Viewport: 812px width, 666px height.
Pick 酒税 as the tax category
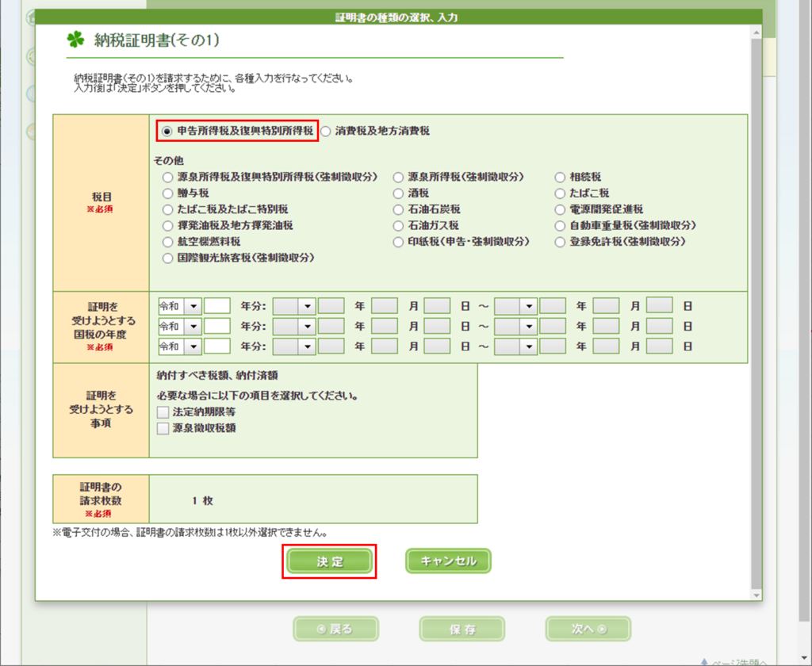click(400, 193)
